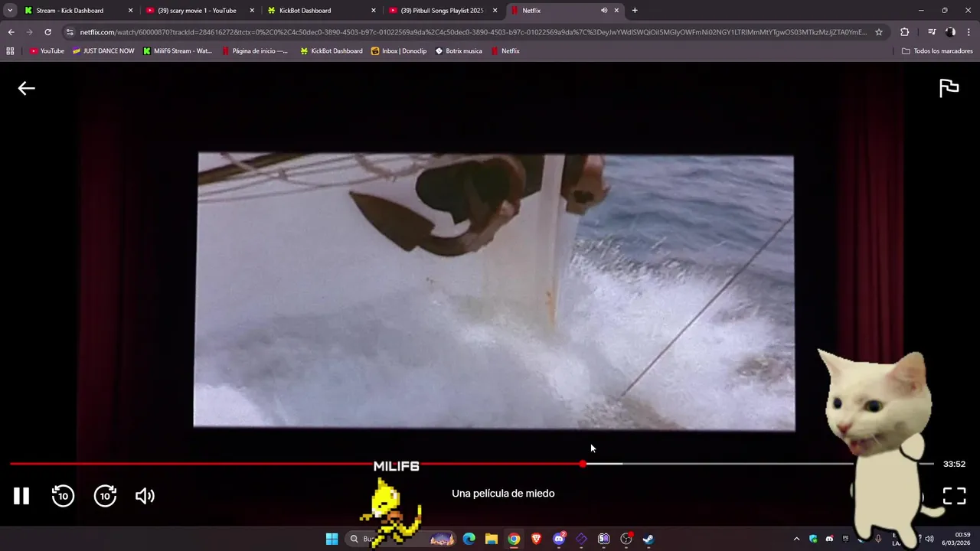The height and width of the screenshot is (551, 980).
Task: Click the red playback position knob
Action: (x=583, y=464)
